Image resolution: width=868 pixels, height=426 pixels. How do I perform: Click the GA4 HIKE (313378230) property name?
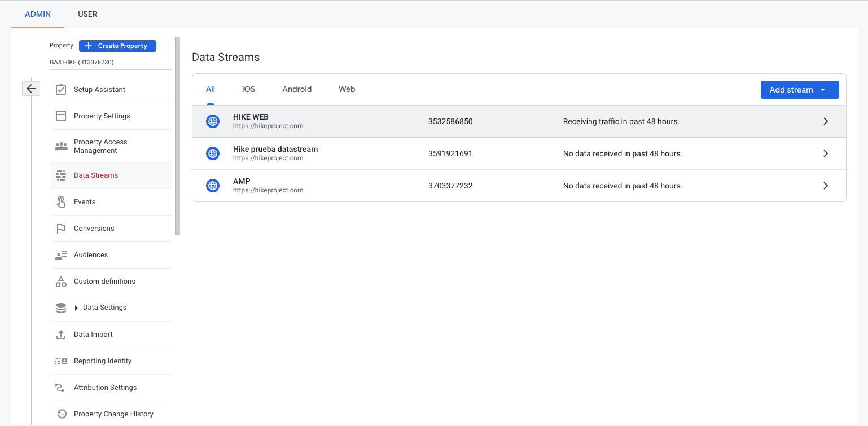tap(82, 62)
